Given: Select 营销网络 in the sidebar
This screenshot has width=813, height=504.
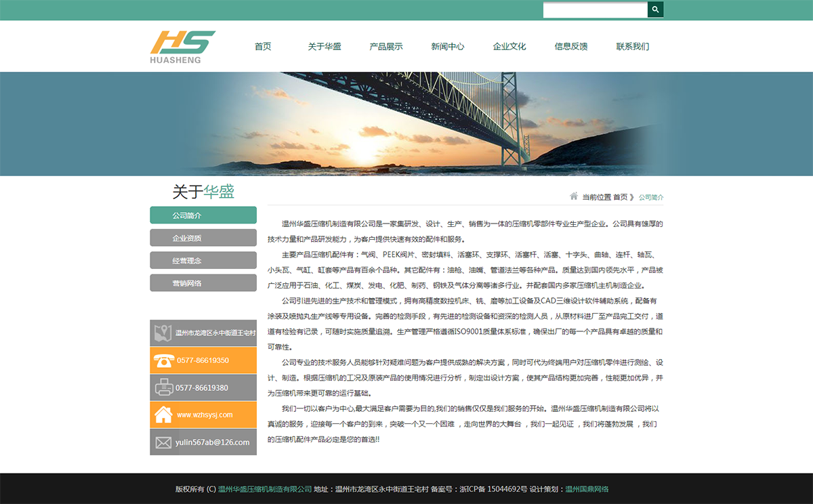Looking at the screenshot, I should click(x=203, y=282).
